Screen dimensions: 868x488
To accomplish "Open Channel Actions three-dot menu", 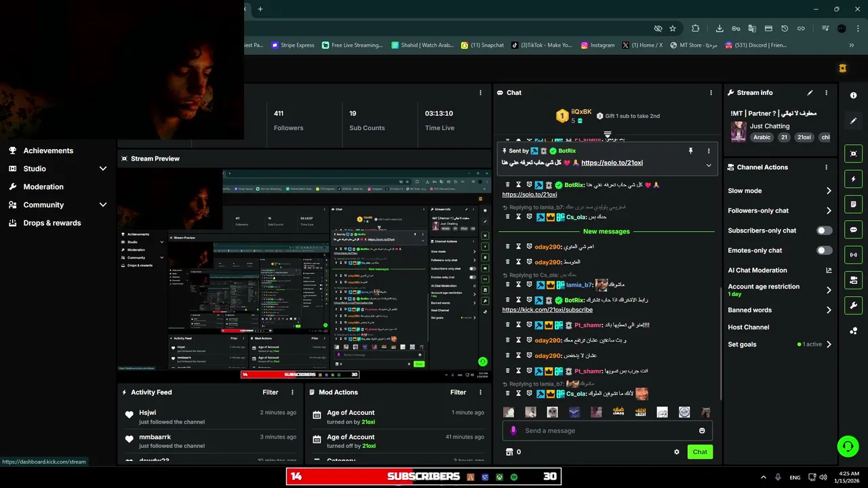I will point(826,167).
